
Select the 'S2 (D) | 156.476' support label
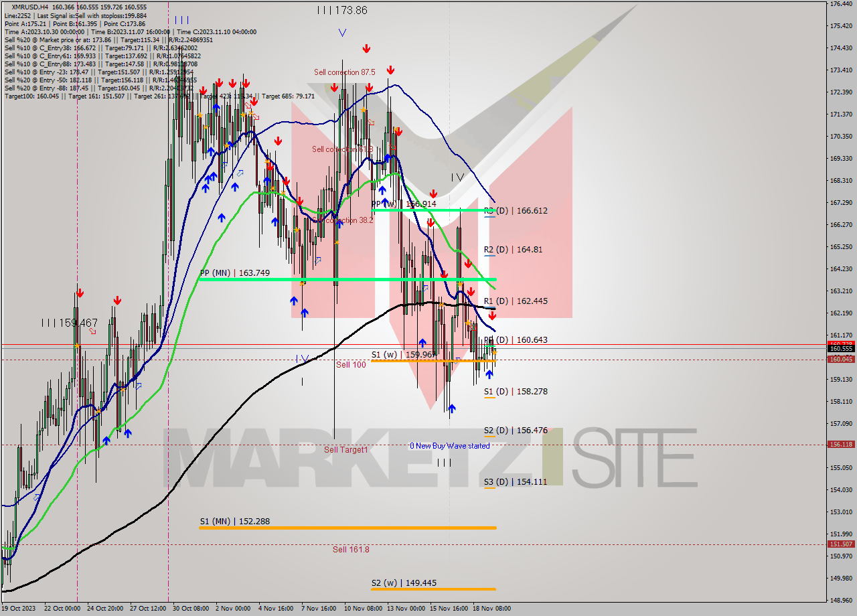click(516, 430)
